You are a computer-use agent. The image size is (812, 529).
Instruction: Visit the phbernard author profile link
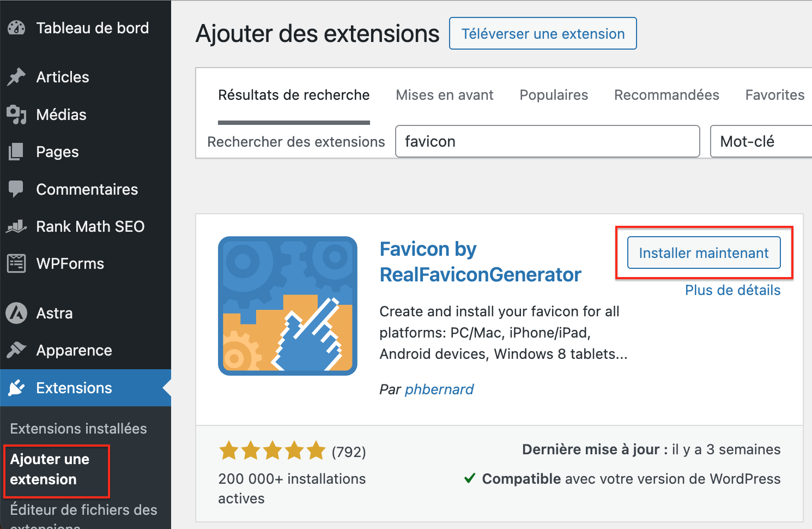coord(439,389)
